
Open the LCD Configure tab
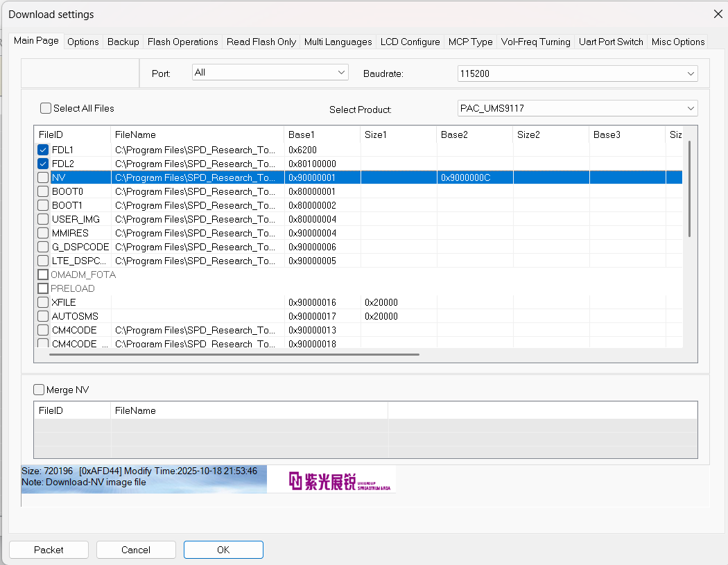pos(410,42)
